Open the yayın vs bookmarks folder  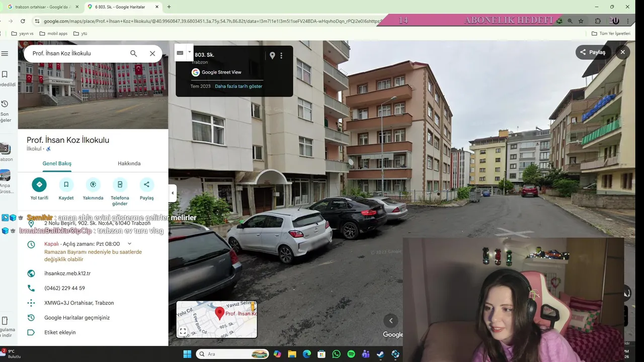click(x=22, y=34)
